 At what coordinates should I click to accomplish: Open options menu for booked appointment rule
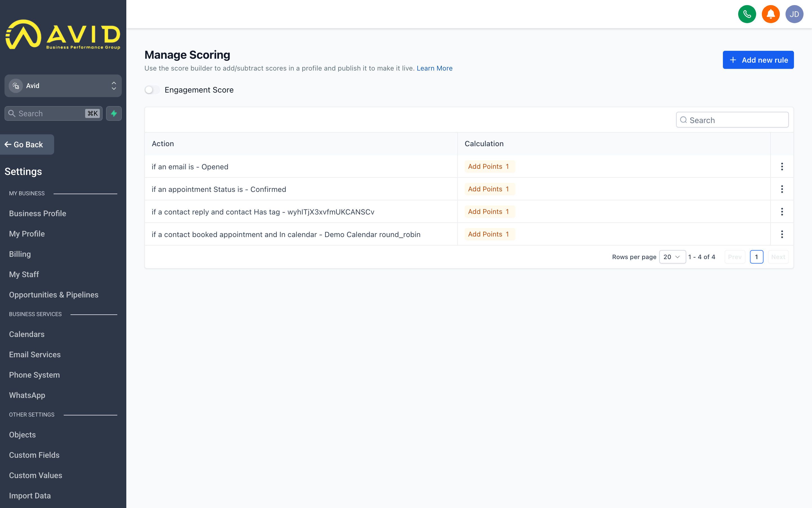782,234
